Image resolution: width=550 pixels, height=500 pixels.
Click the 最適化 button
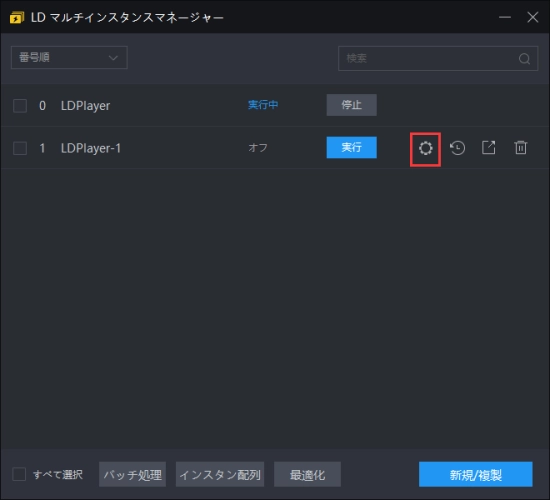click(307, 474)
